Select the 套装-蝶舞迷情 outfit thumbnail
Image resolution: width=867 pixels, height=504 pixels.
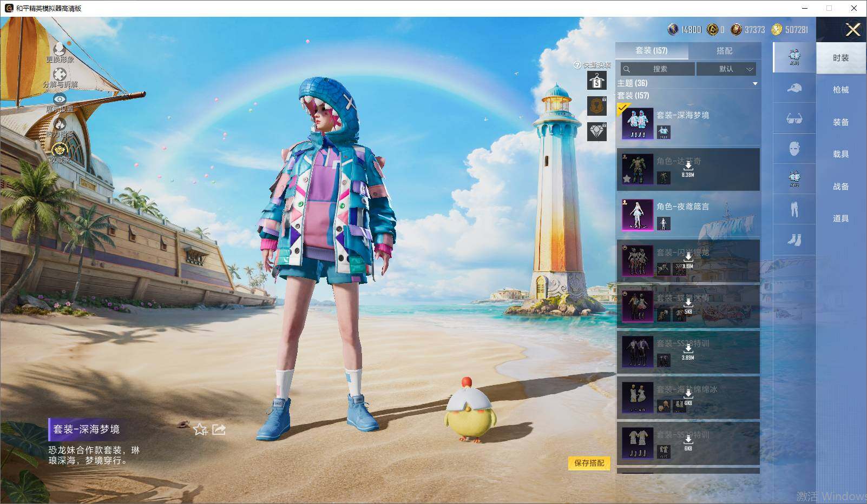point(638,306)
